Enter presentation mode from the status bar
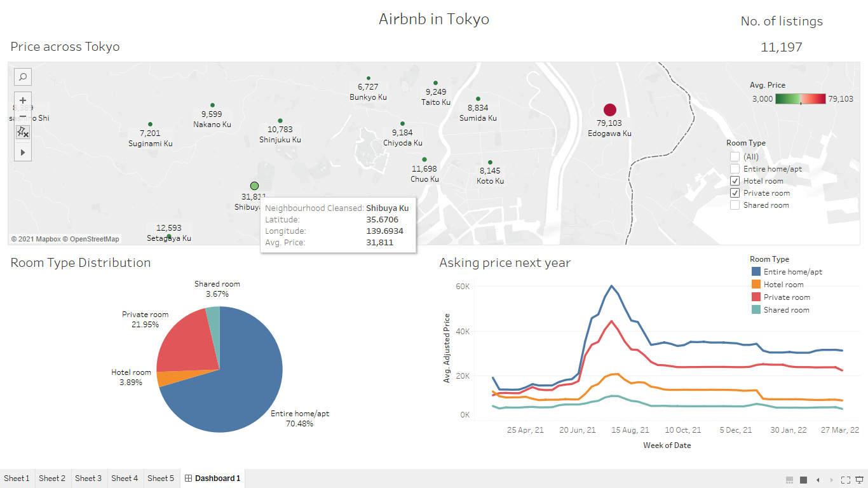The height and width of the screenshot is (488, 868). point(859,480)
